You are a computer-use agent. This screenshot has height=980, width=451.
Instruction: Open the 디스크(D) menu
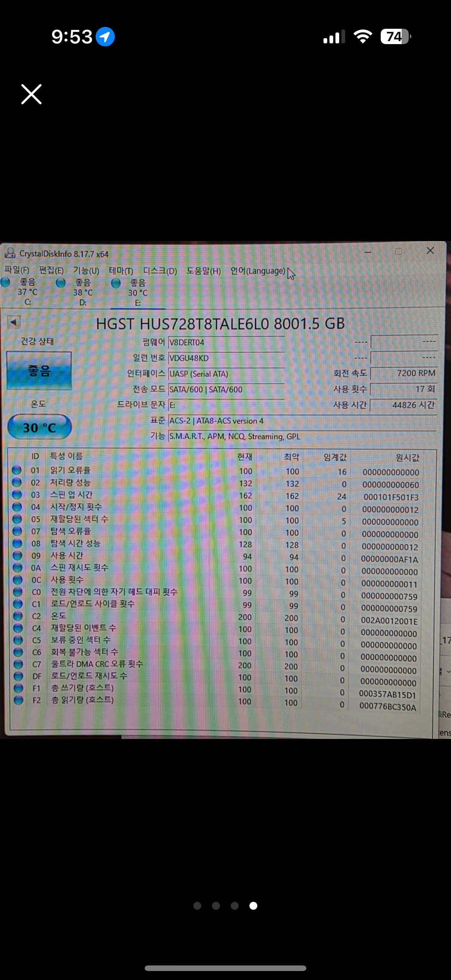pos(160,271)
